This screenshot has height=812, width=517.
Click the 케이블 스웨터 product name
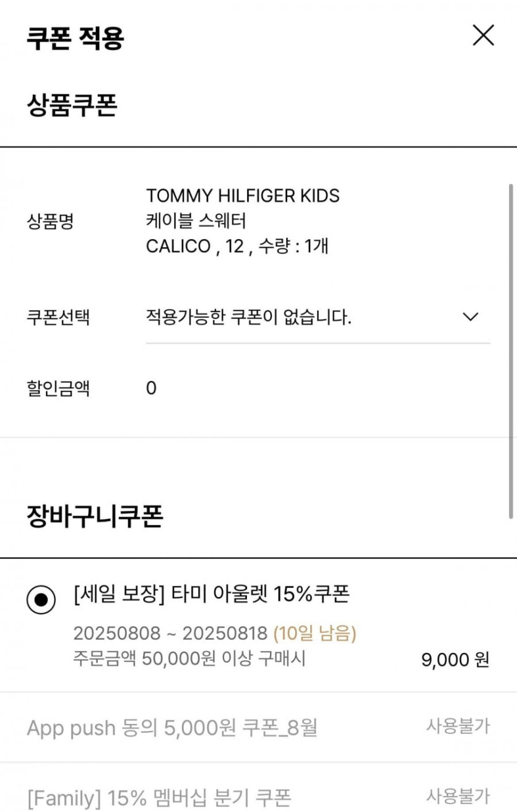click(196, 221)
